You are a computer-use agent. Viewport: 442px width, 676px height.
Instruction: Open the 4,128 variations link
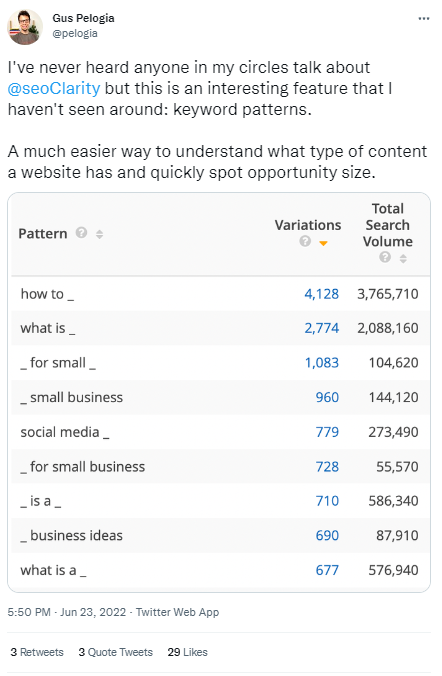(322, 294)
